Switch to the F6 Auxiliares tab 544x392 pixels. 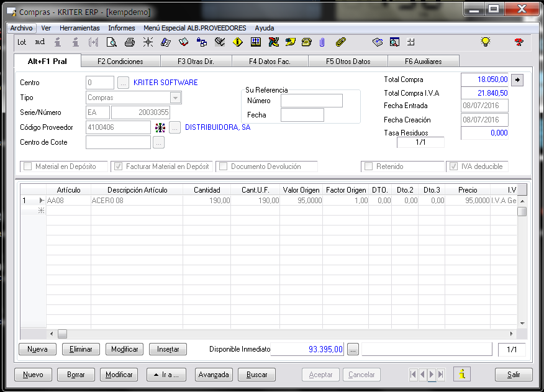tap(424, 62)
